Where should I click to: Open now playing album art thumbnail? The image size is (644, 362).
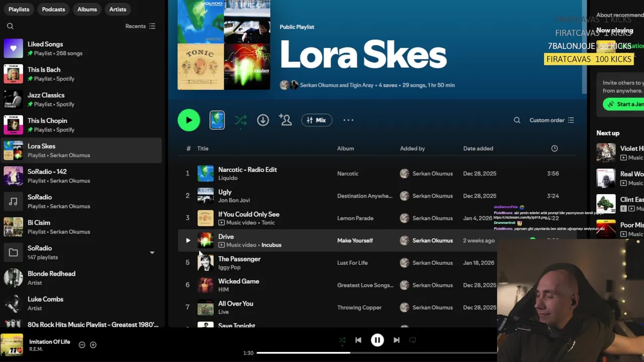point(12,345)
